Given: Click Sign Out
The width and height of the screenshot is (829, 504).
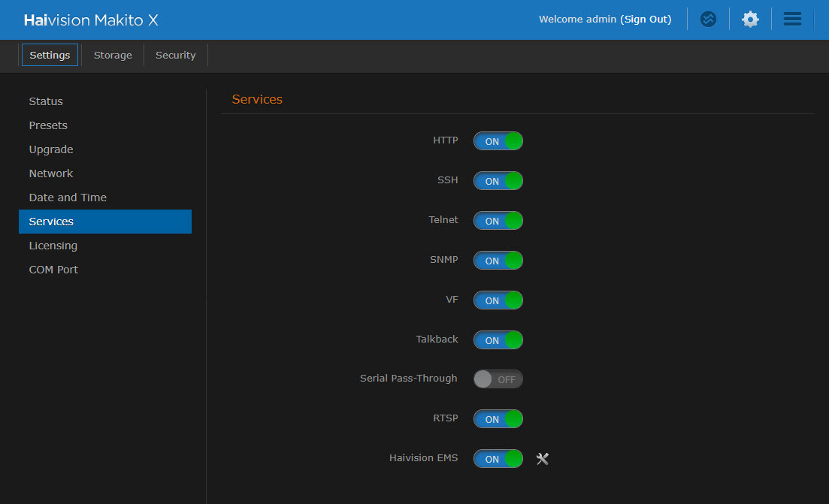Looking at the screenshot, I should click(x=646, y=19).
